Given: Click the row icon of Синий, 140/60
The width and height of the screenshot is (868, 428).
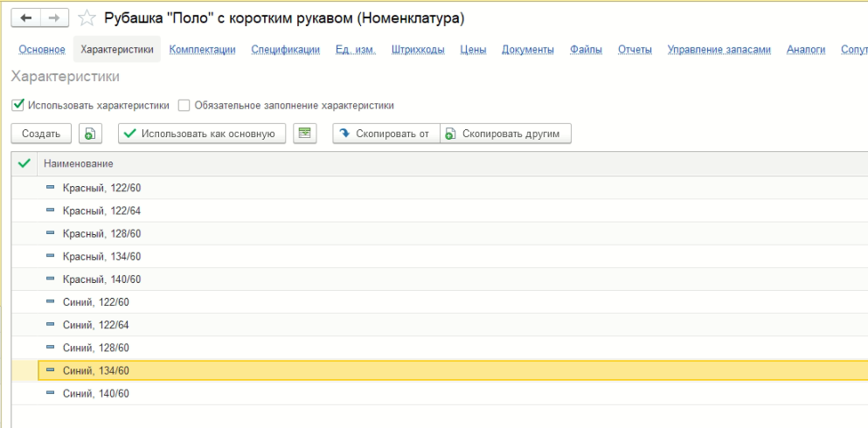Looking at the screenshot, I should 51,393.
